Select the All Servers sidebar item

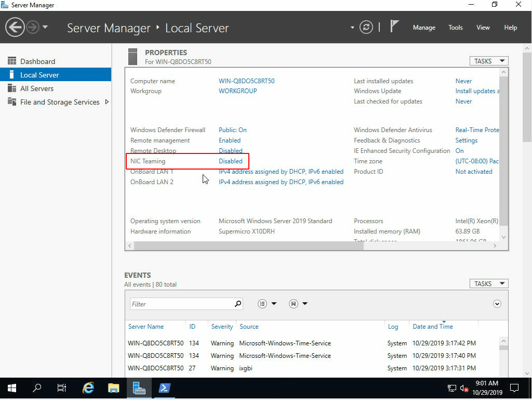(x=37, y=88)
